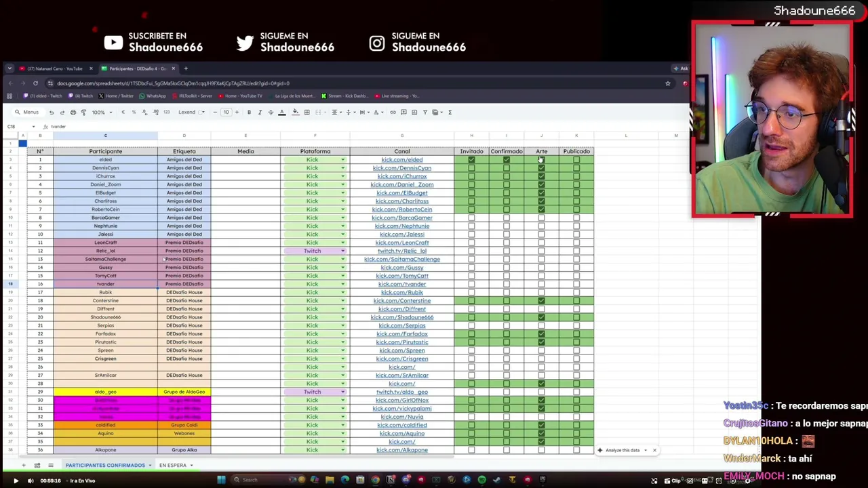
Task: Open the Home - YouTube TV bookmark
Action: point(239,96)
